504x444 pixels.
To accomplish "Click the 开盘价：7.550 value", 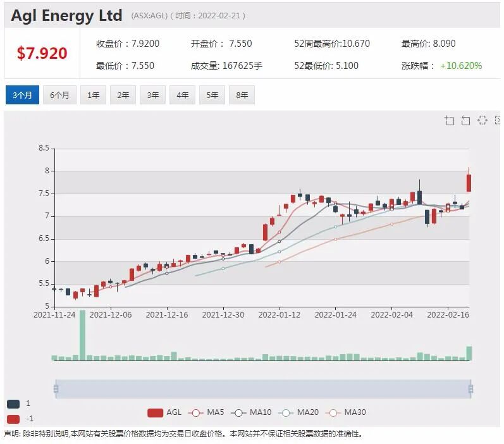I will click(x=221, y=44).
